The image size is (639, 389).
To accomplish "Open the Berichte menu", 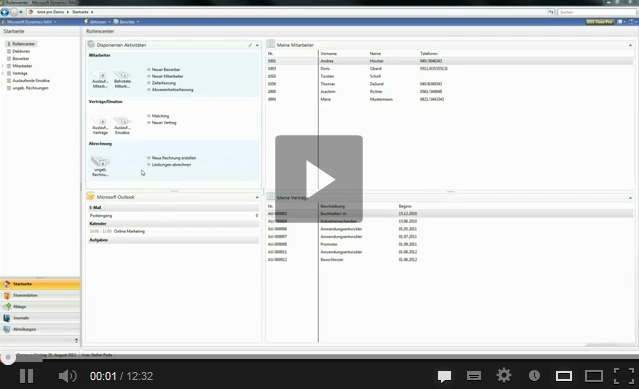I will pyautogui.click(x=126, y=22).
